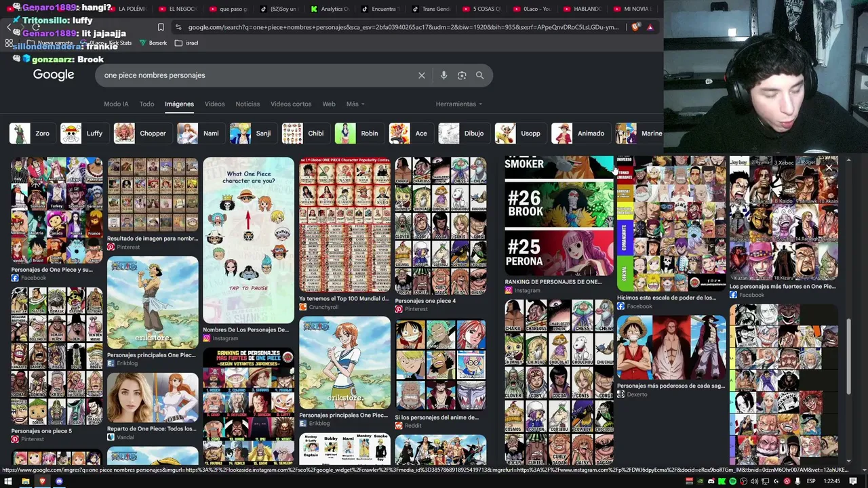868x488 pixels.
Task: Open the Reddit 'Si los personajes del anime' image
Action: [x=441, y=365]
